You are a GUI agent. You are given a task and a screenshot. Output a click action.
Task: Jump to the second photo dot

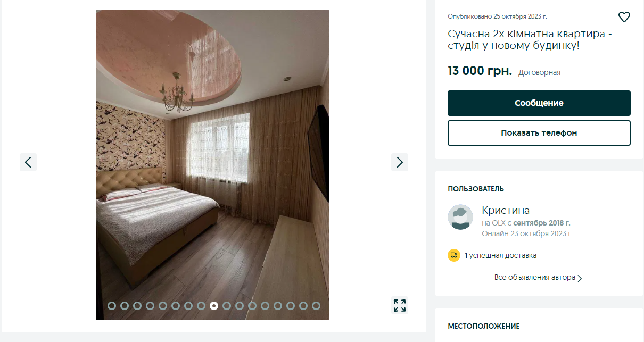[125, 306]
